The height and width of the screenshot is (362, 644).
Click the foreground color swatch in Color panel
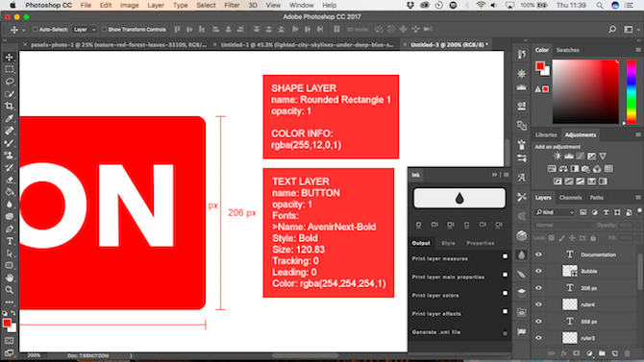[540, 65]
